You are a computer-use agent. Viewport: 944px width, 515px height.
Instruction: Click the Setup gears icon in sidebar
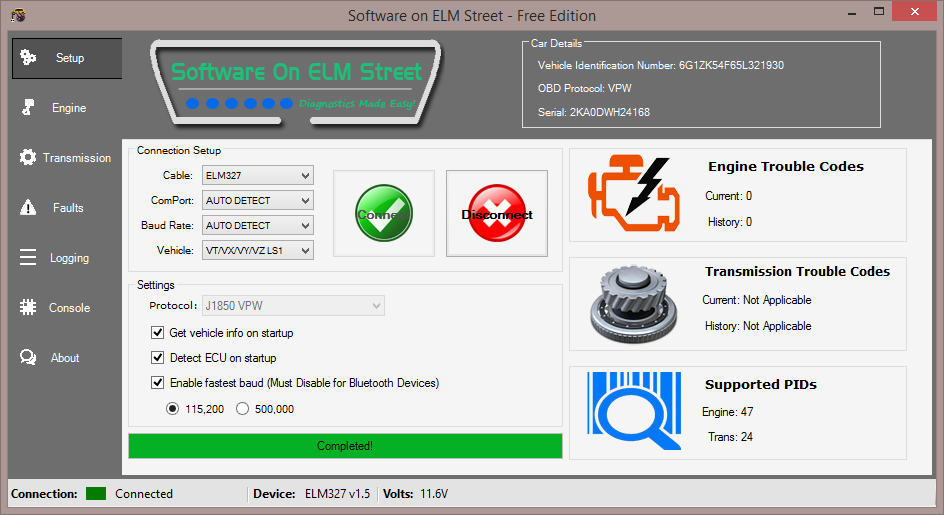28,57
